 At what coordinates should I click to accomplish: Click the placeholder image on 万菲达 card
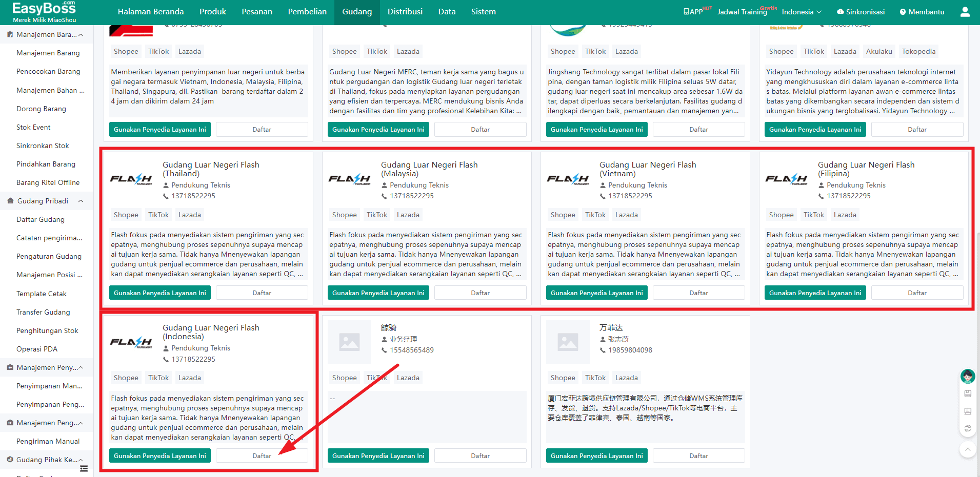tap(568, 342)
